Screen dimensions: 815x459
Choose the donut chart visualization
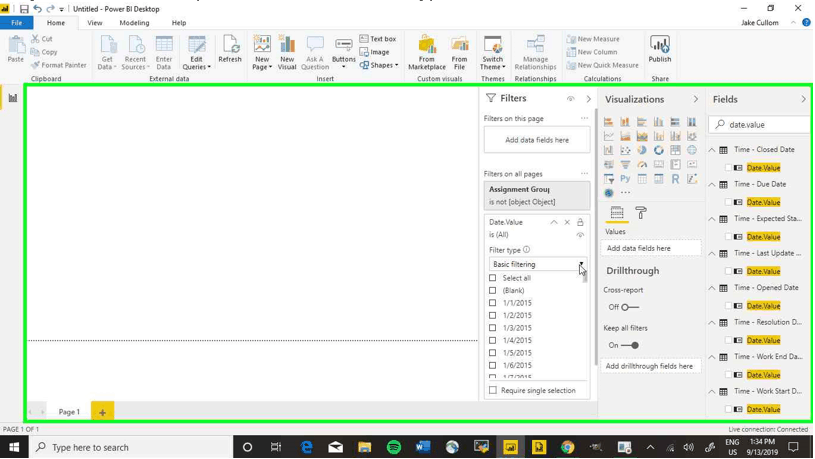(x=659, y=150)
